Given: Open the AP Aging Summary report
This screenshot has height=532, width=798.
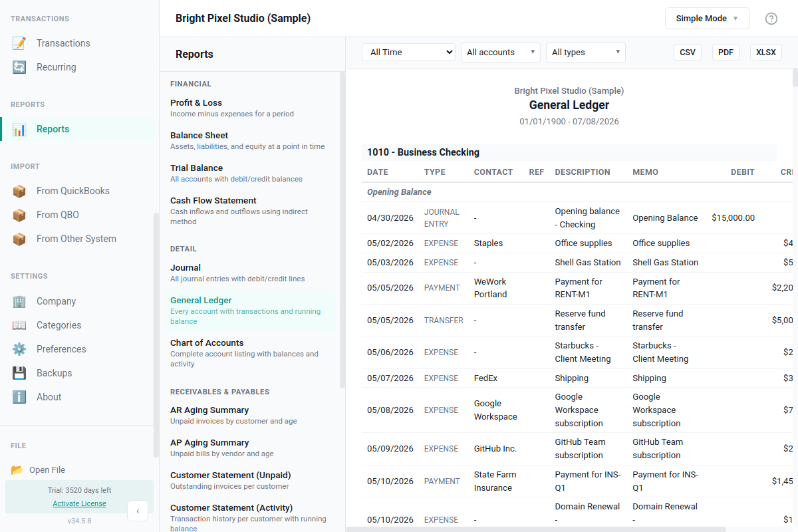Looking at the screenshot, I should click(x=251, y=448).
